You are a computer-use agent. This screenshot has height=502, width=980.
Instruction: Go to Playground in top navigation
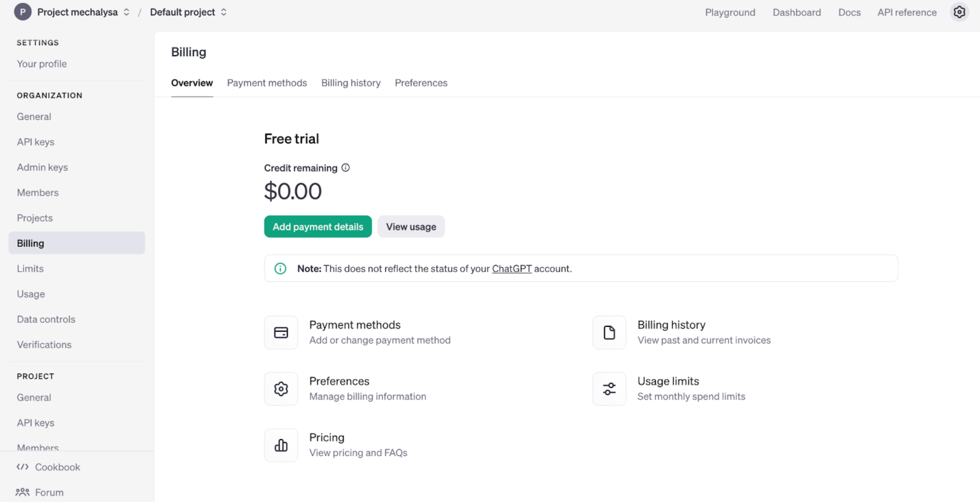pyautogui.click(x=730, y=12)
